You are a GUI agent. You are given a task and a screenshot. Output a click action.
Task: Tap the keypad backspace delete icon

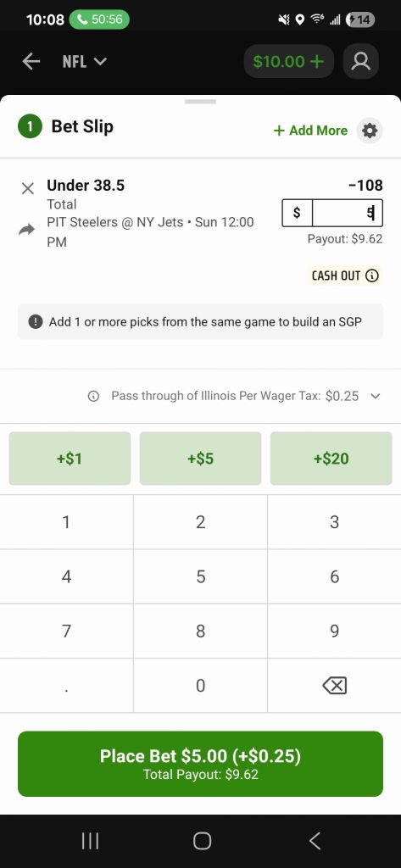pyautogui.click(x=335, y=686)
